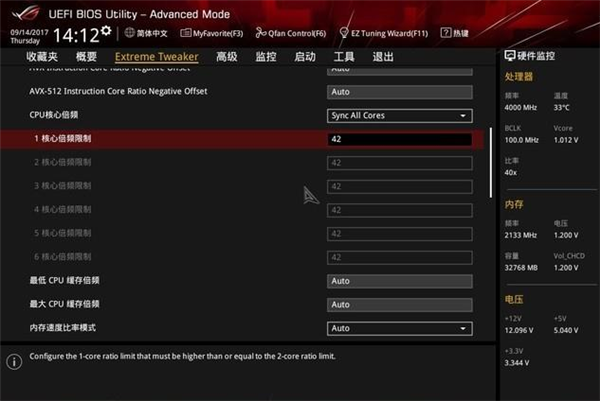Viewport: 600px width, 401px height.
Task: Open the 监控 tab
Action: 266,57
